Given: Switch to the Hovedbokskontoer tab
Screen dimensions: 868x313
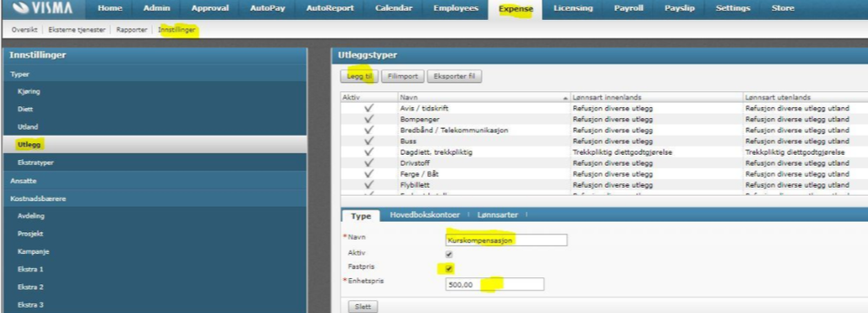Looking at the screenshot, I should 424,215.
